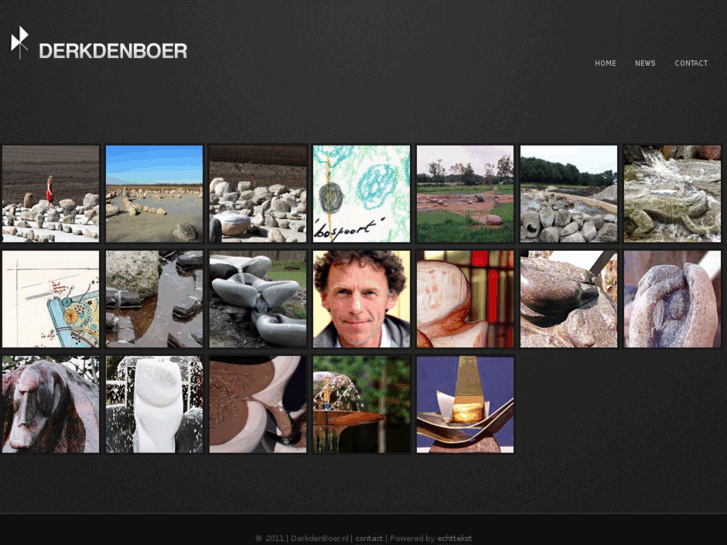Screen dimensions: 727x545
Task: Open the NEWS menu item
Action: [x=645, y=63]
